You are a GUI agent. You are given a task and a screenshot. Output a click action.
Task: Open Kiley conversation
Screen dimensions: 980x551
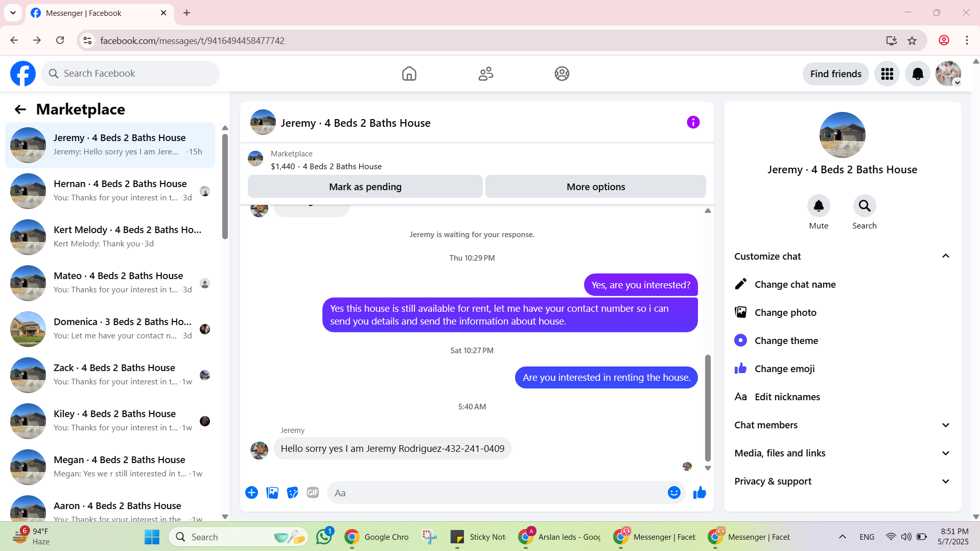[x=110, y=421]
